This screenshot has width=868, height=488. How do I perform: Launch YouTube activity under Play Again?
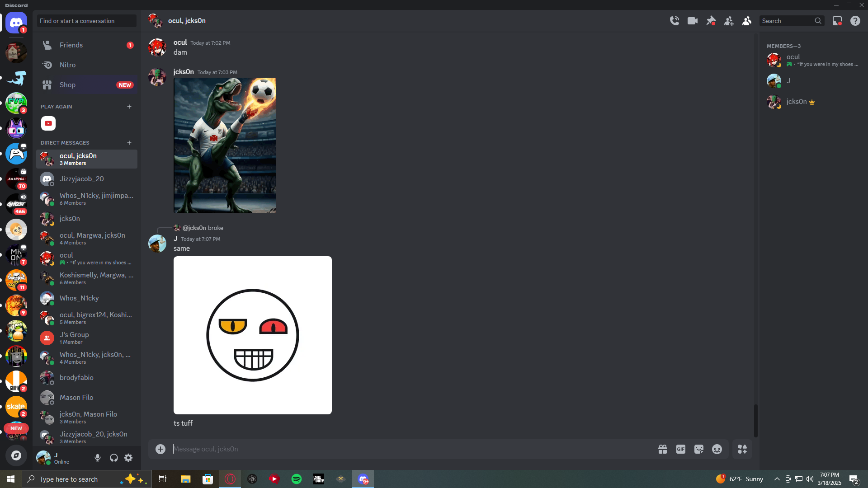coord(48,123)
